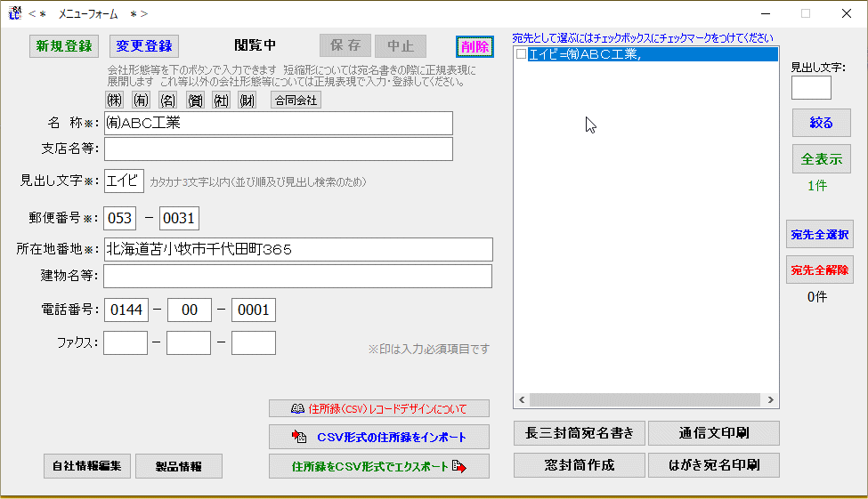This screenshot has height=499, width=868.
Task: Click the 絞る filter button
Action: click(x=821, y=123)
